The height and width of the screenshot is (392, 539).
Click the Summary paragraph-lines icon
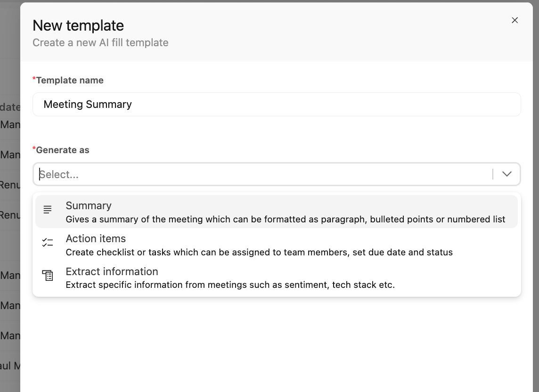pyautogui.click(x=48, y=209)
